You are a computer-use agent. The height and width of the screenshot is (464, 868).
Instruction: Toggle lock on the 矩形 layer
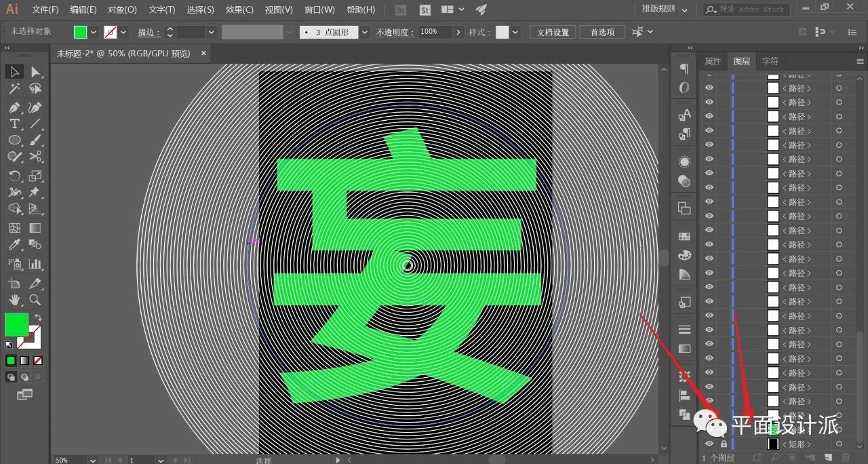pyautogui.click(x=724, y=444)
